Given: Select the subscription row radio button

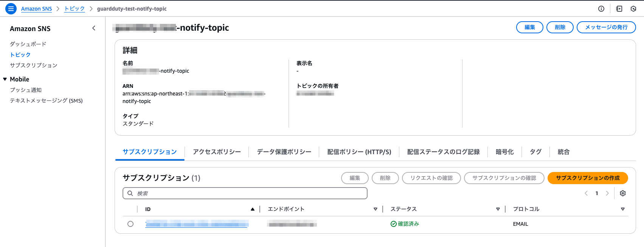Looking at the screenshot, I should tap(130, 224).
